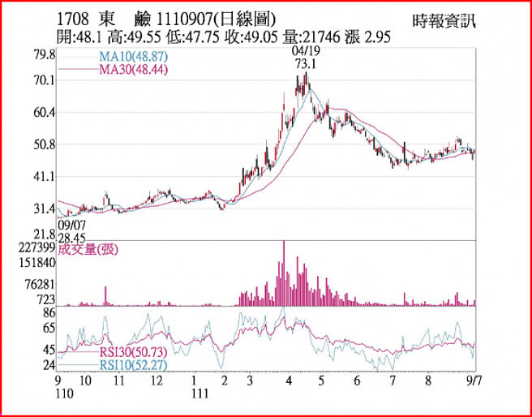Click the price axis label 79.8
This screenshot has height=417, width=532.
pyautogui.click(x=45, y=54)
